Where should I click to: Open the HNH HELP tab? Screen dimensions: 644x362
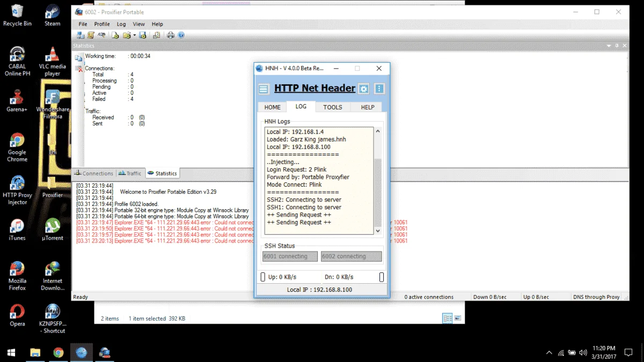coord(368,107)
